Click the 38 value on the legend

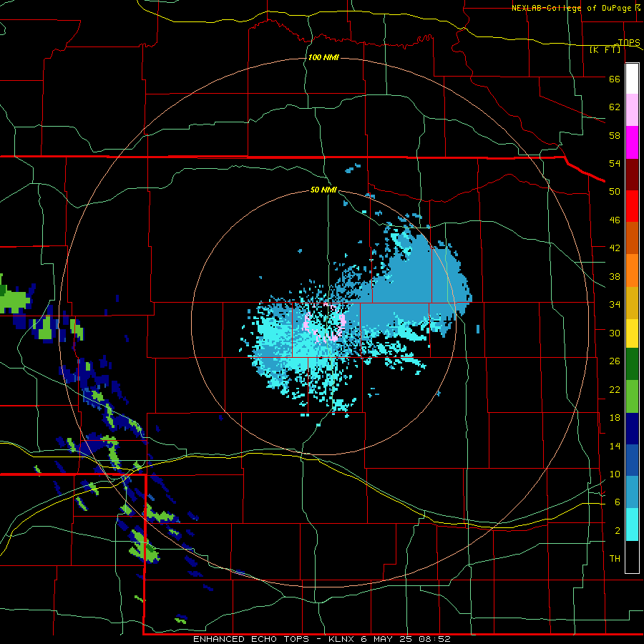(x=615, y=276)
